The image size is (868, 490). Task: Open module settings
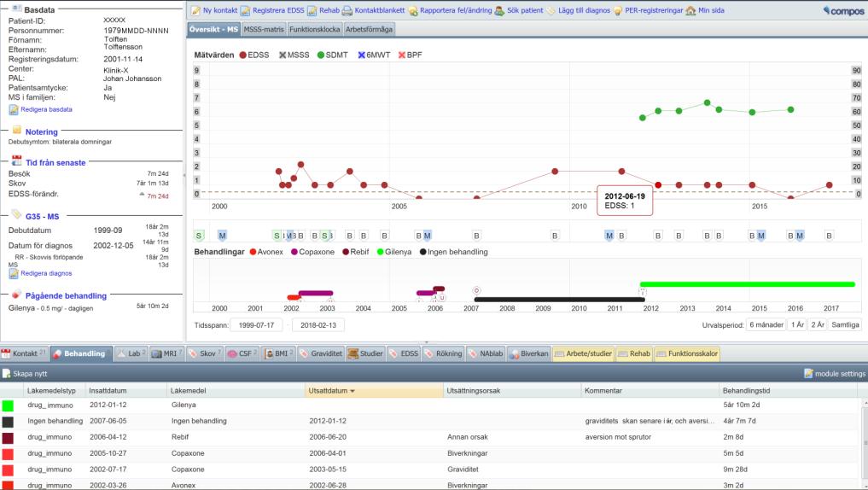pos(835,374)
